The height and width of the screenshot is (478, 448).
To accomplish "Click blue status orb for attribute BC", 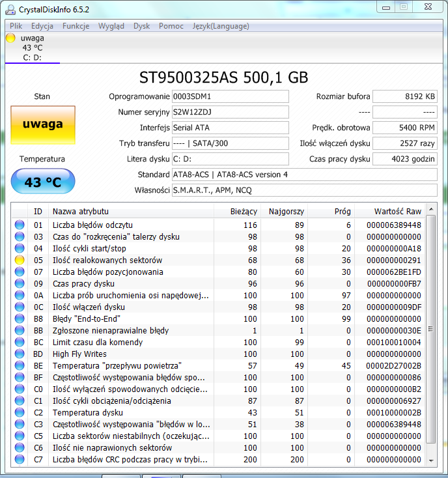I will (x=20, y=343).
